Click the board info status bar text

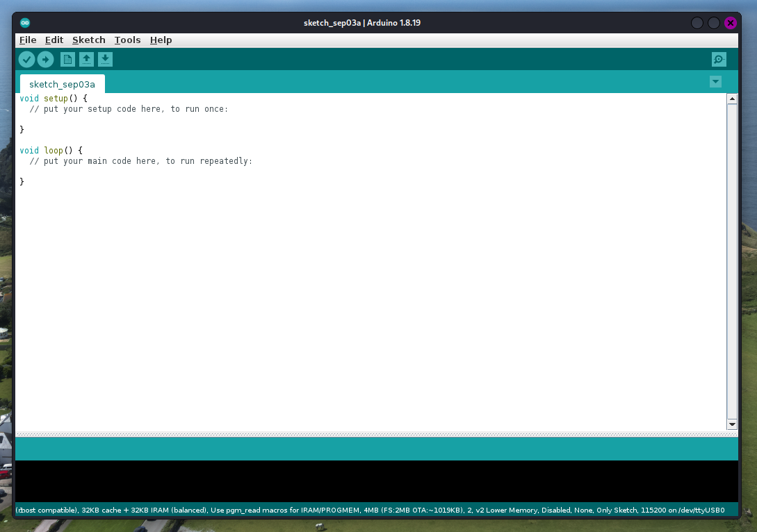(x=370, y=510)
